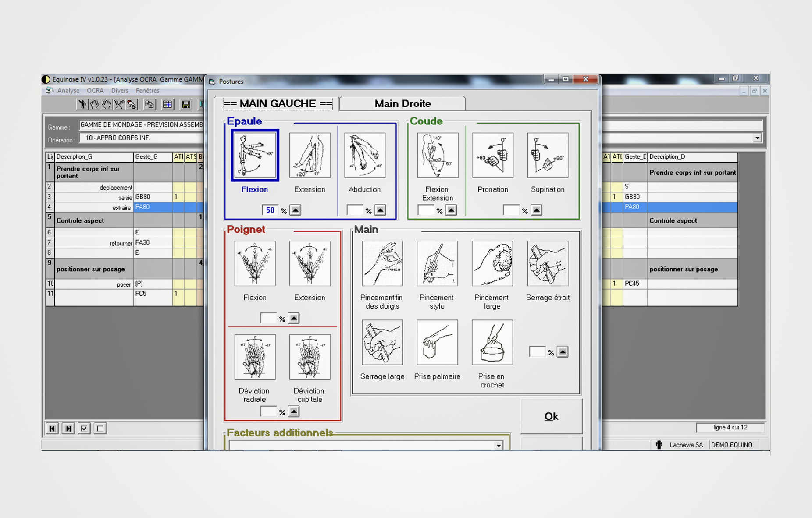Click the uncheck-all empty box button

pos(100,428)
